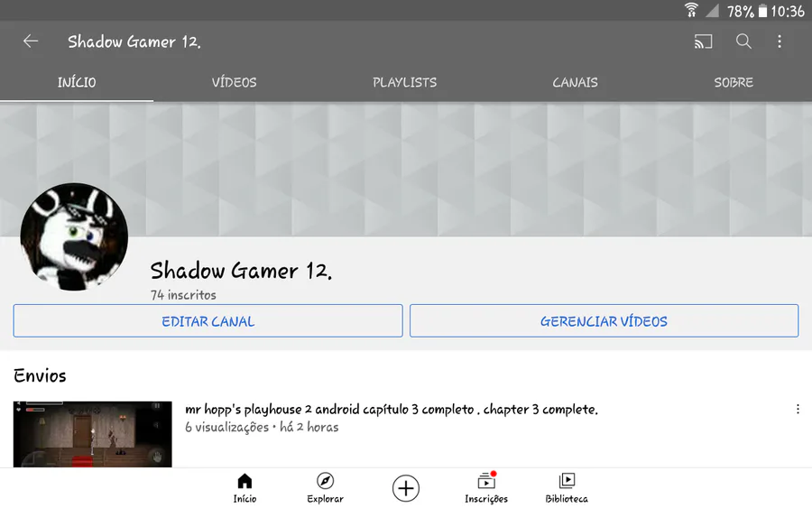Screen dimensions: 812x508
Task: Open Biblioteca in the bottom navigation
Action: (567, 488)
